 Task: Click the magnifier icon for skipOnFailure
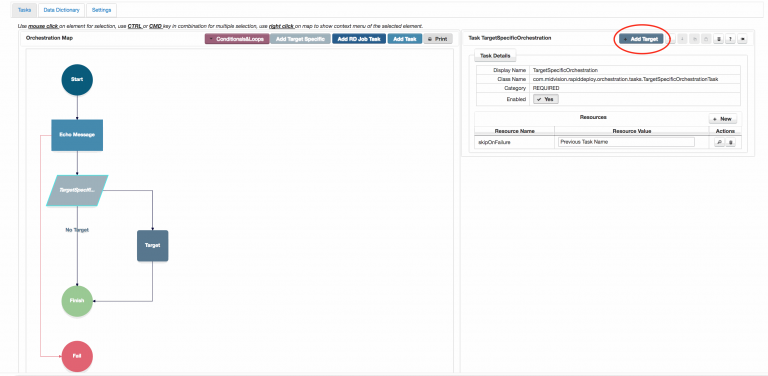tap(719, 142)
